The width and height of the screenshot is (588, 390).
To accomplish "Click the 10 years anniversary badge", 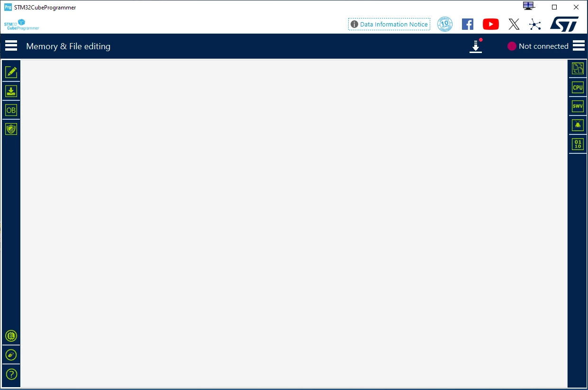I will [445, 24].
